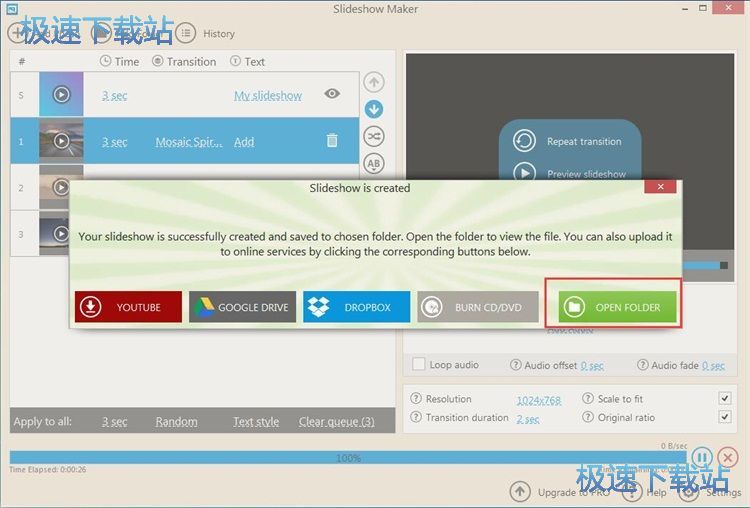The width and height of the screenshot is (750, 508).
Task: Add text to slide 1
Action: coord(244,142)
